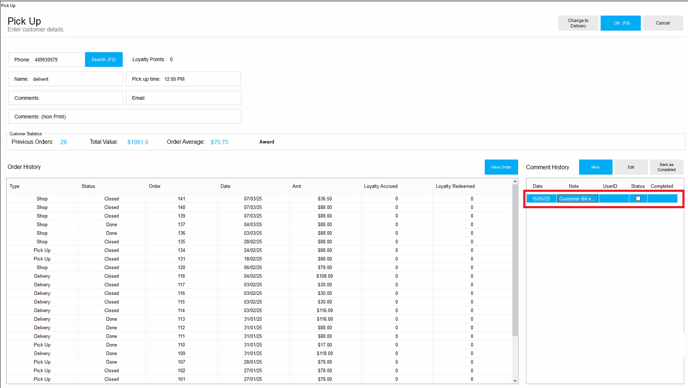Click the $17.00 amount cell
The width and height of the screenshot is (688, 388).
click(x=325, y=345)
